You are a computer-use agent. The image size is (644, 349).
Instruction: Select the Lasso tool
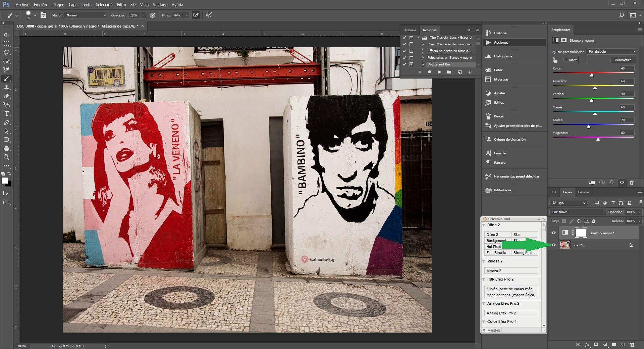point(6,52)
